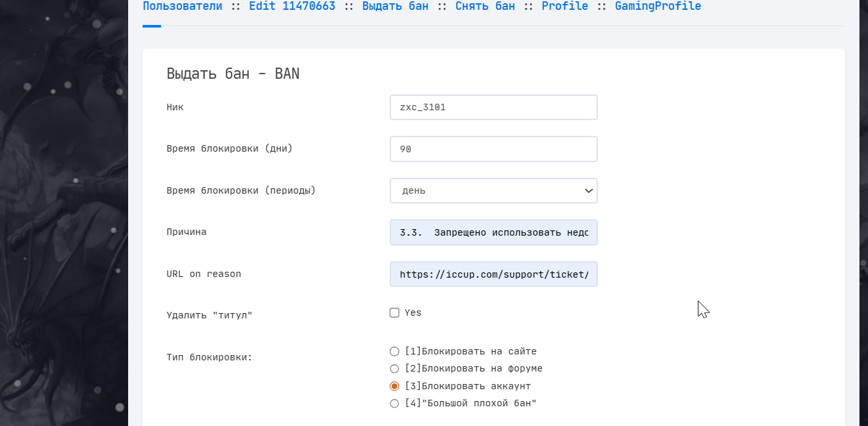
Task: Go to Edit 11470663 page
Action: click(x=292, y=7)
